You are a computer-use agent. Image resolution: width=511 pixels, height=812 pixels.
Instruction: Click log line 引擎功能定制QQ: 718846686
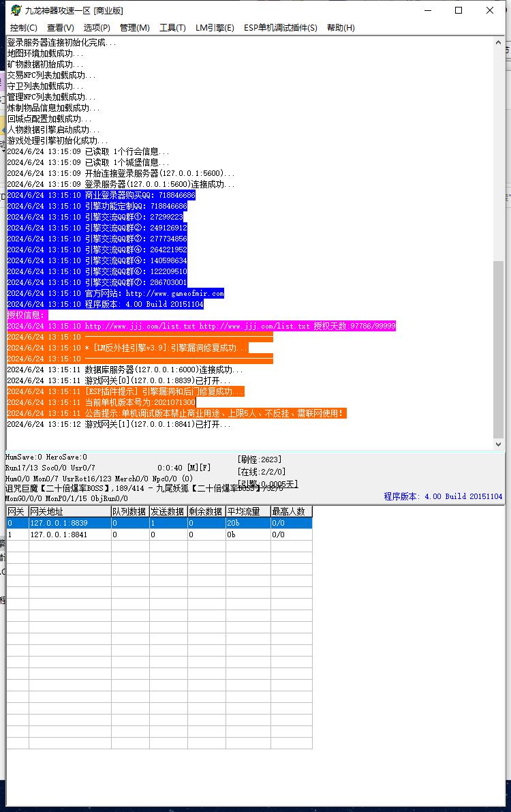97,206
